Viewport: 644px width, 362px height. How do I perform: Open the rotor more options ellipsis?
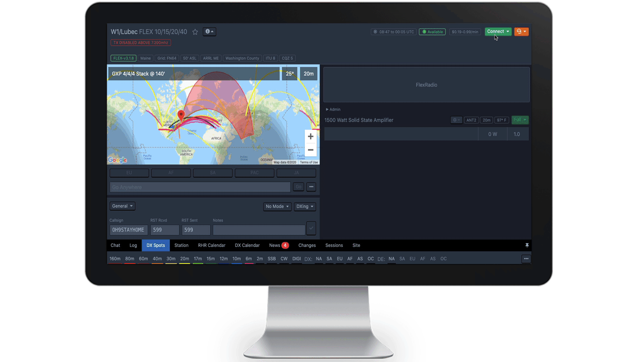[311, 187]
